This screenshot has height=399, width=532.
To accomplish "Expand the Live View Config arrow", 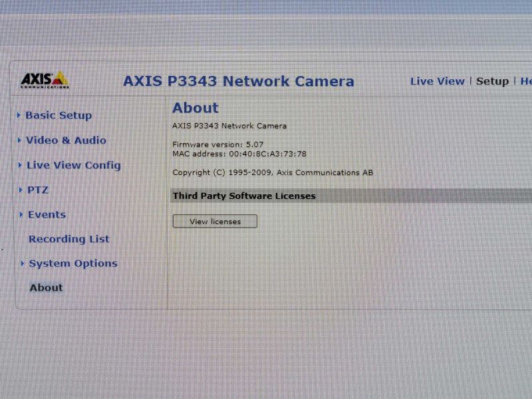I will (20, 165).
